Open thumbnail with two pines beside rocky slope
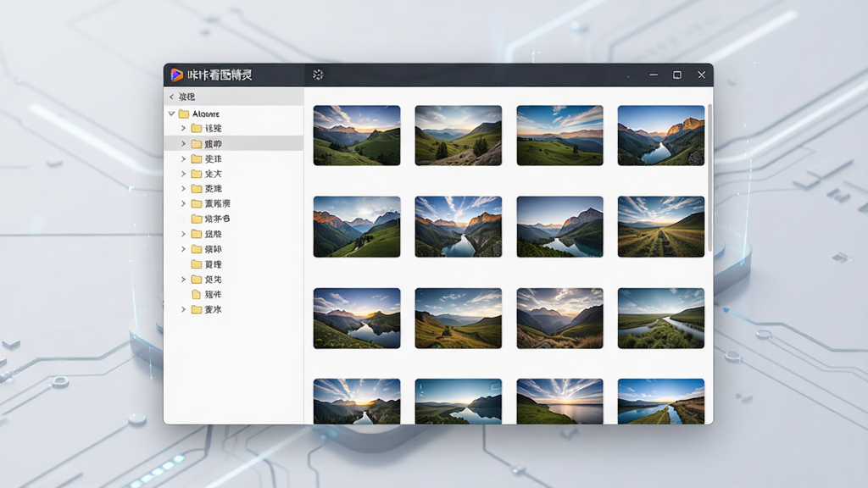Viewport: 868px width, 488px height. pyautogui.click(x=459, y=136)
